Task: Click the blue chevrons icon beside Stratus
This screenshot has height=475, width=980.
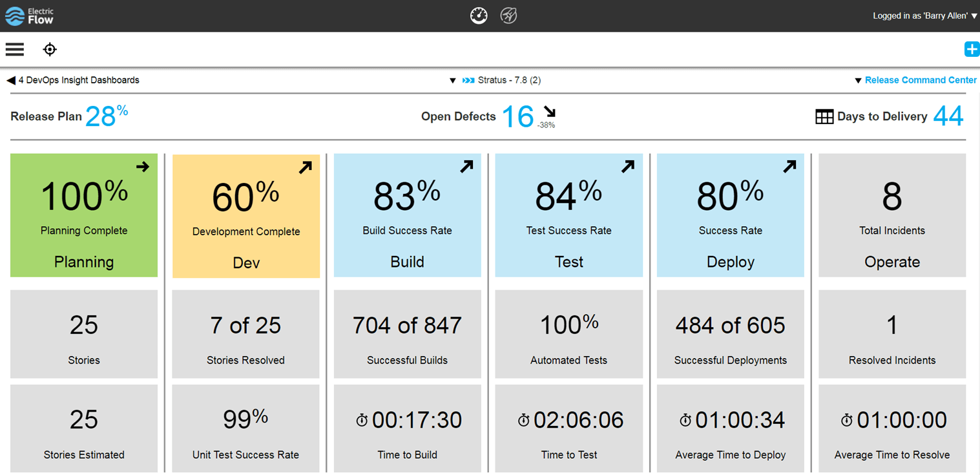Action: point(468,81)
